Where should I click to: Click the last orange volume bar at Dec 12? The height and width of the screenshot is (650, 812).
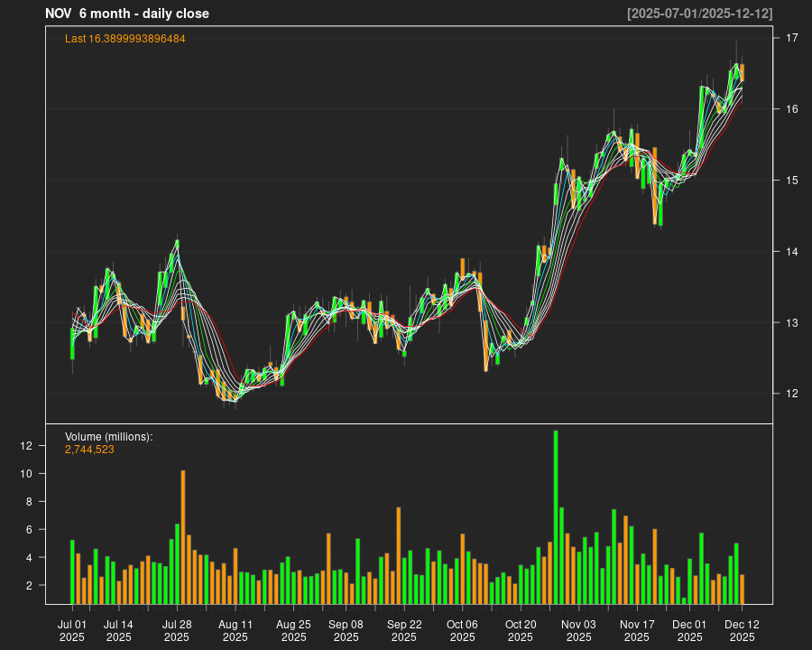pos(743,589)
